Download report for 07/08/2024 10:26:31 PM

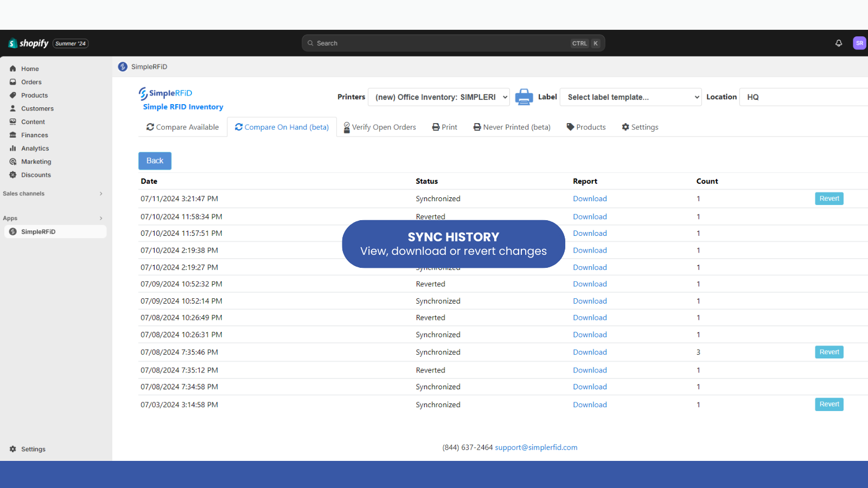[x=590, y=335]
